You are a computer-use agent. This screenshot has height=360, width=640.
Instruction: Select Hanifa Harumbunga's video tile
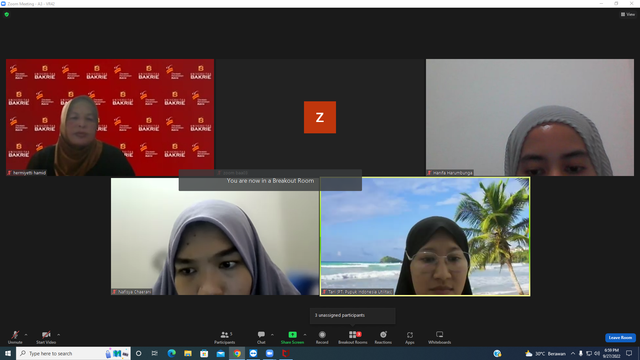[x=530, y=118]
